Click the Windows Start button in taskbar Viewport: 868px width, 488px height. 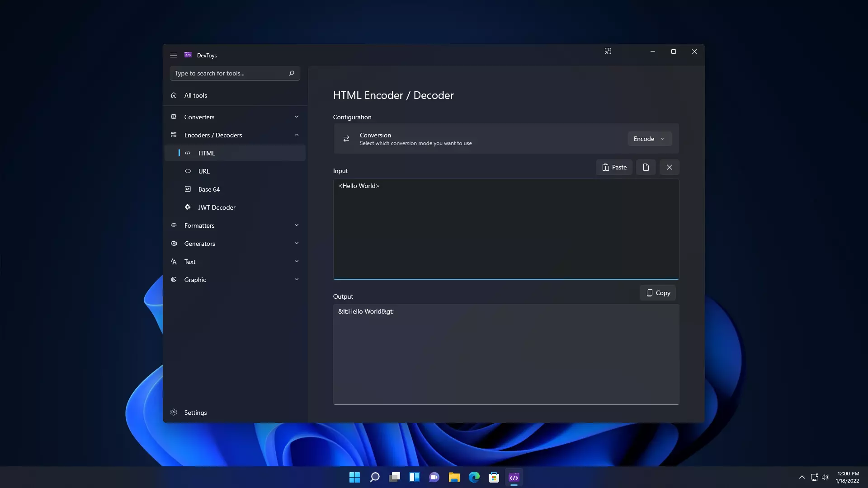354,477
